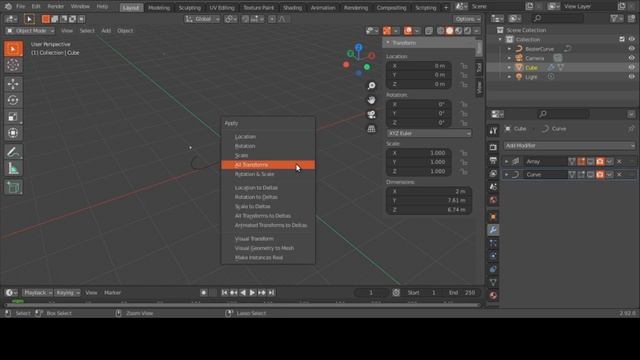Toggle Collection visibility eye
The width and height of the screenshot is (640, 360).
632,39
